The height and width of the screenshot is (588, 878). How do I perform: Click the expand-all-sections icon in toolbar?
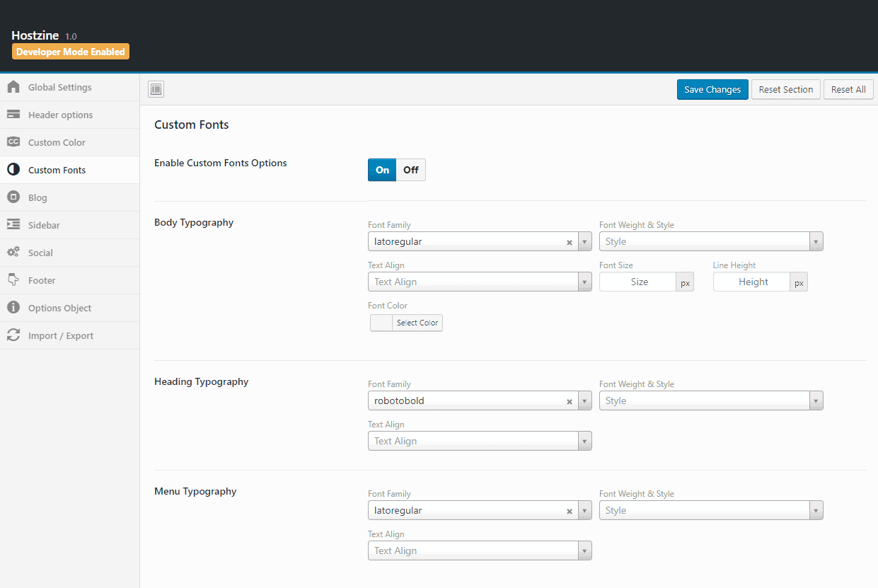156,89
